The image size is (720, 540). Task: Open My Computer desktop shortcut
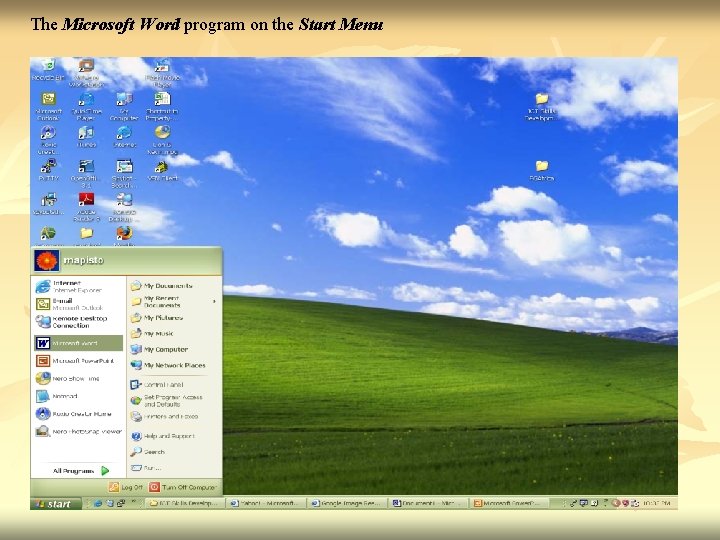(124, 106)
